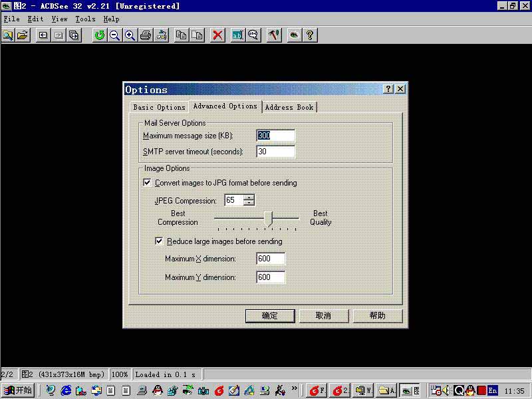
Task: Go to the previous image via toolbar arrow
Action: click(x=43, y=35)
